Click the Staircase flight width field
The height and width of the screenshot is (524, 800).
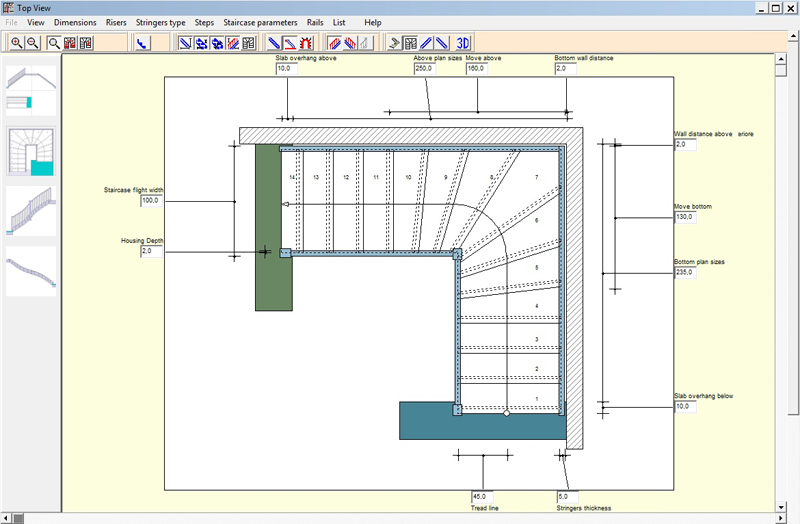click(x=152, y=201)
